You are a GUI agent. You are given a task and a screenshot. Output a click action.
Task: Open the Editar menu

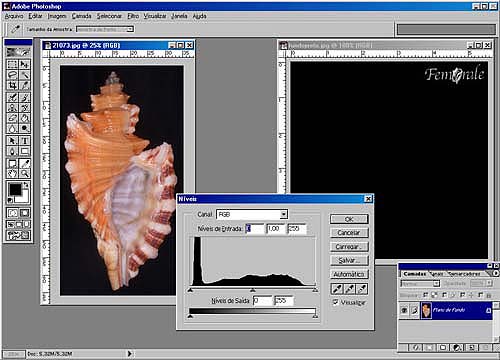[x=35, y=16]
